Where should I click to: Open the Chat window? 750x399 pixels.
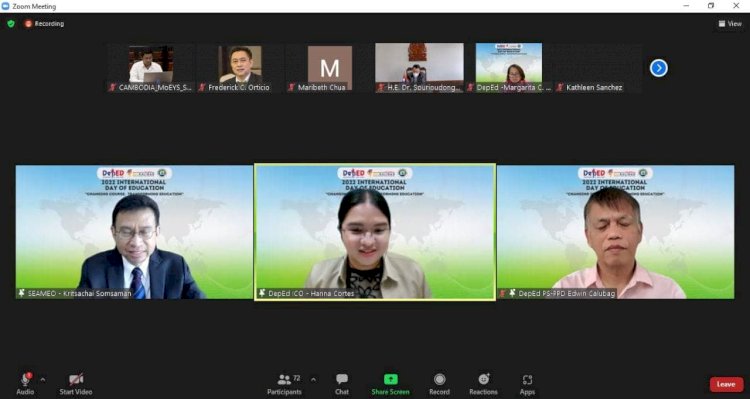(342, 385)
